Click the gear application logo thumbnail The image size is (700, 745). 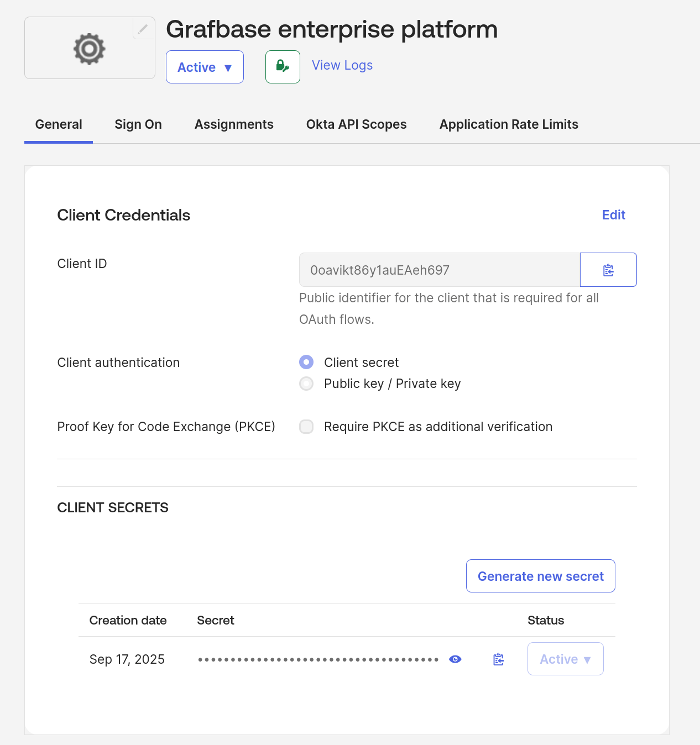90,49
